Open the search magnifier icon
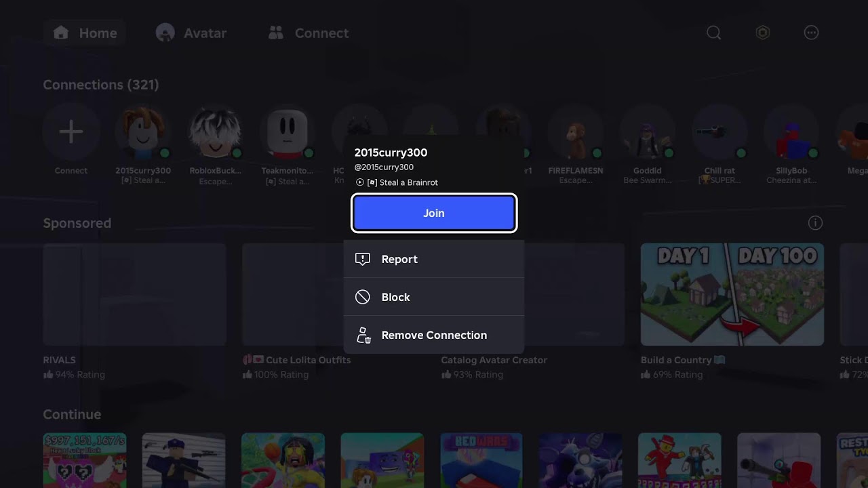Screen dimensions: 868x488 (x=713, y=33)
